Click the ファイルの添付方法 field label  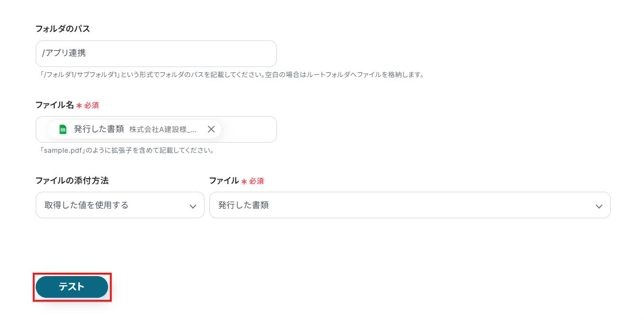72,181
